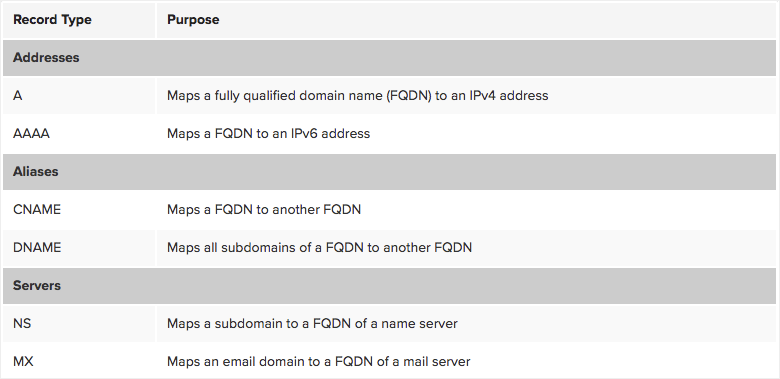The height and width of the screenshot is (379, 780).
Task: Click the word FQDN in the A row
Action: click(407, 95)
